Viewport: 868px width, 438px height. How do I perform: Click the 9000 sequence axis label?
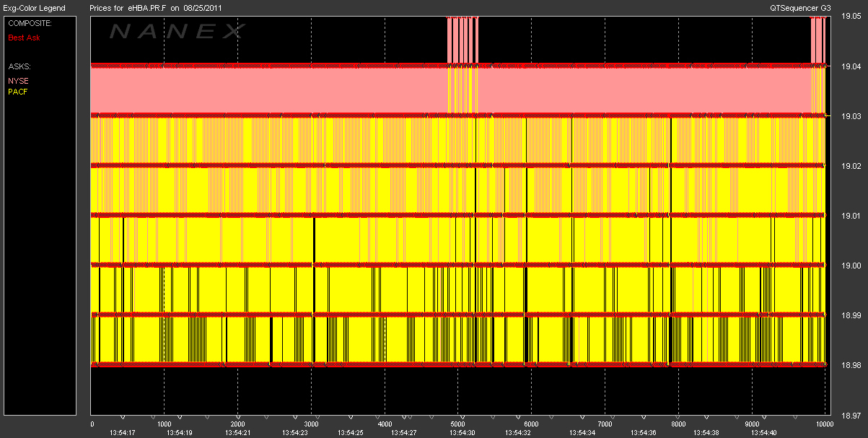tap(753, 424)
